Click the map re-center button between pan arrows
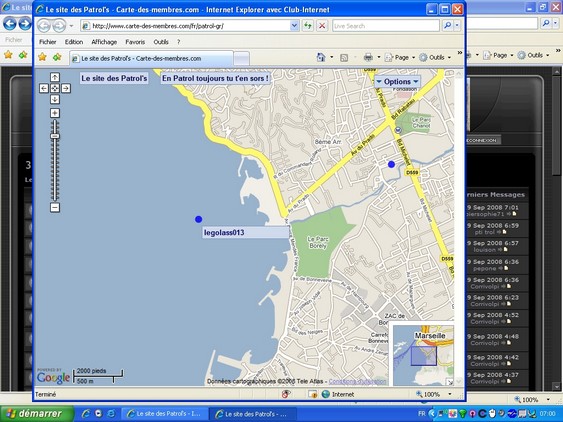The image size is (563, 422). click(55, 88)
